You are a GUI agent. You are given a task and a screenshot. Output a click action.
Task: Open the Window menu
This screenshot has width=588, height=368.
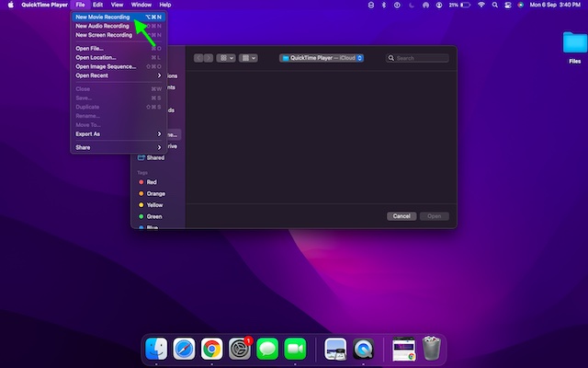point(141,5)
